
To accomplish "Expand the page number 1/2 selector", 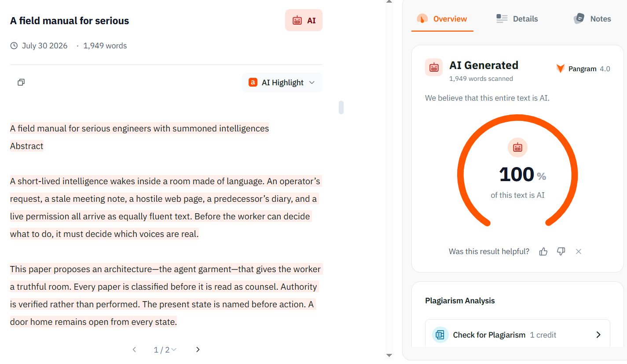I will tap(165, 349).
